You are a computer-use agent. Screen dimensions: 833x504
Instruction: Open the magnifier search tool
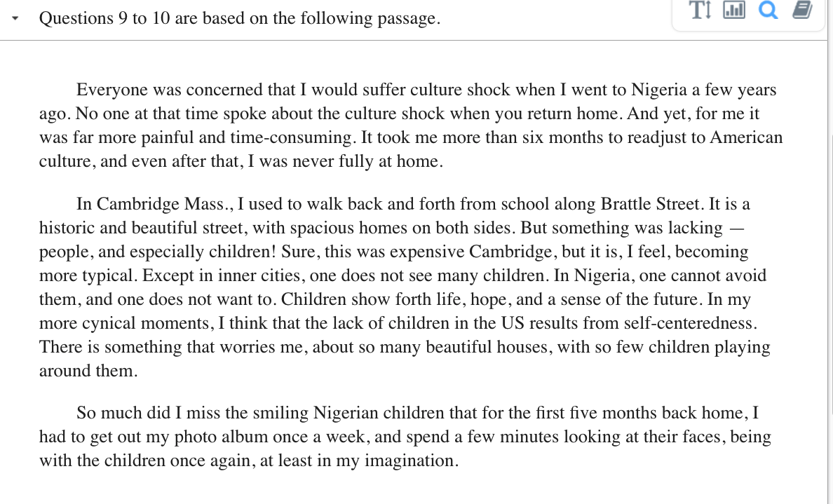(768, 10)
